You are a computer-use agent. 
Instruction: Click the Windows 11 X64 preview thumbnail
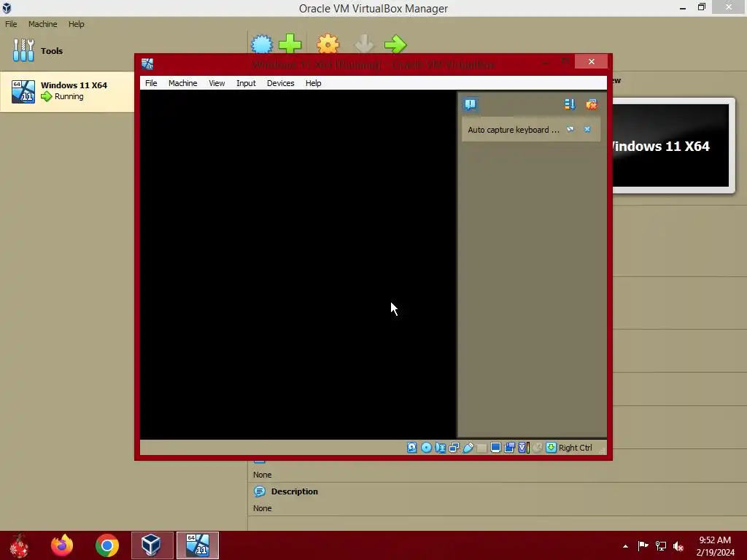point(671,146)
